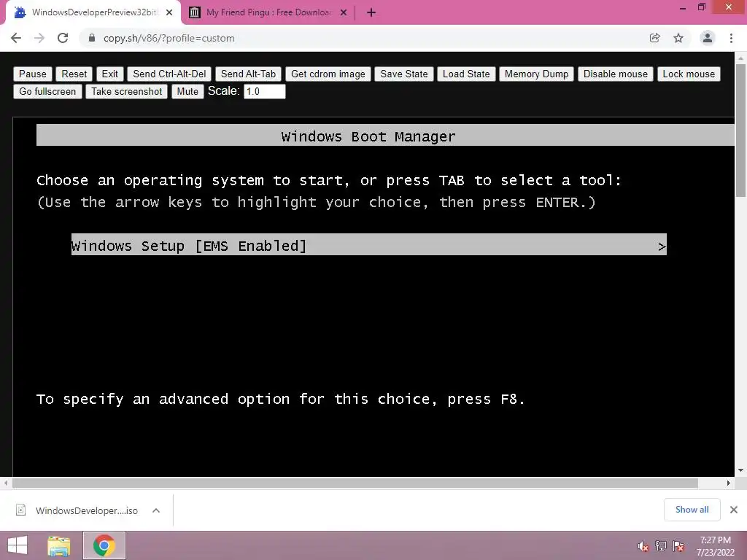Image resolution: width=747 pixels, height=560 pixels.
Task: Select Windows Setup [EMS Enabled] boot entry
Action: coord(368,246)
